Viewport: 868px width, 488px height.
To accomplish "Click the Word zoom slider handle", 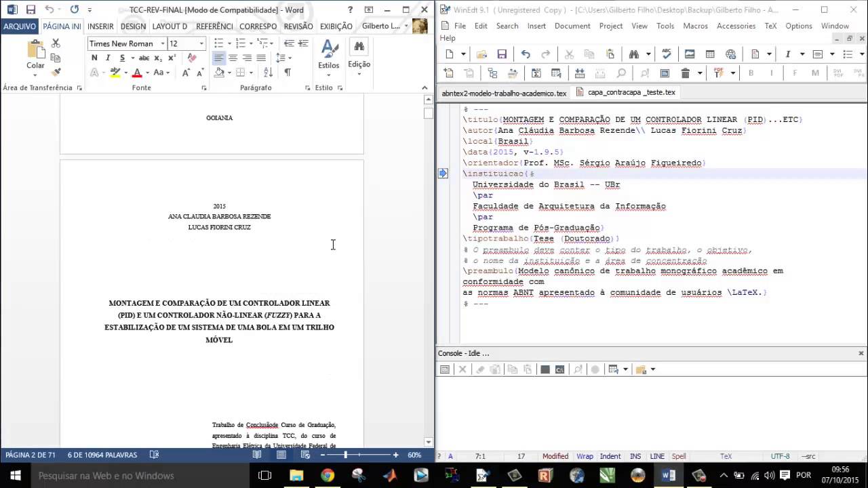I will click(345, 455).
